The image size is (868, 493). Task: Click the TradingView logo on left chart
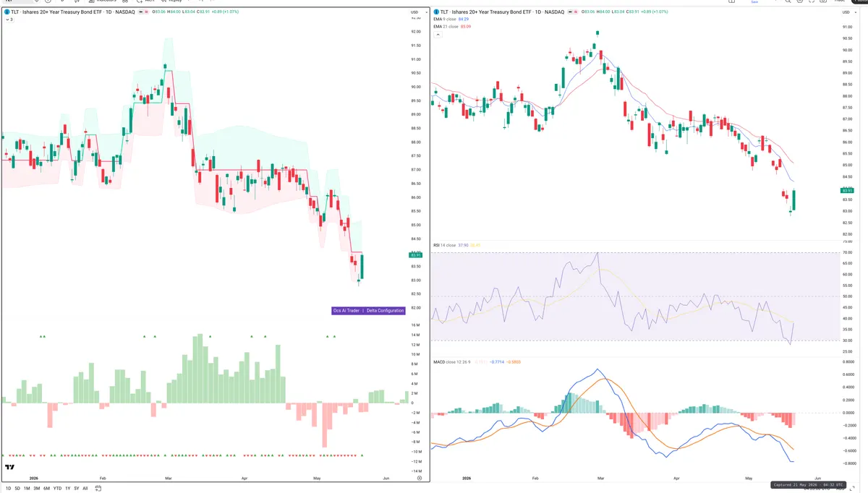pos(10,467)
